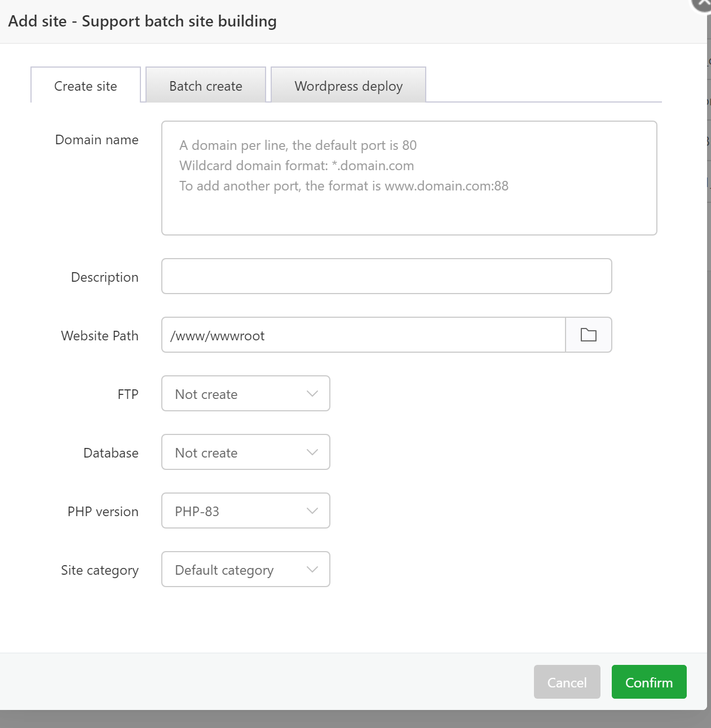Screen dimensions: 711x728
Task: Close the Add site dialog
Action: coord(703,3)
